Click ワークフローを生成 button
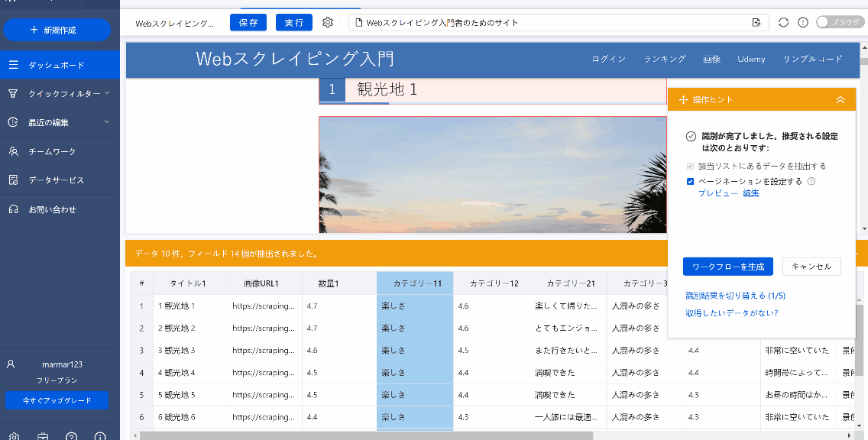This screenshot has height=440, width=868. (x=727, y=267)
